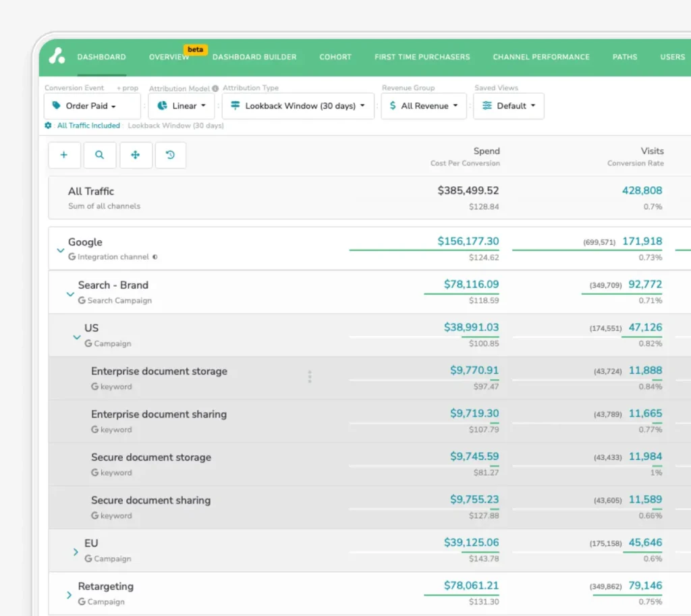Open the All Revenue group dropdown
This screenshot has height=616, width=691.
coord(423,106)
